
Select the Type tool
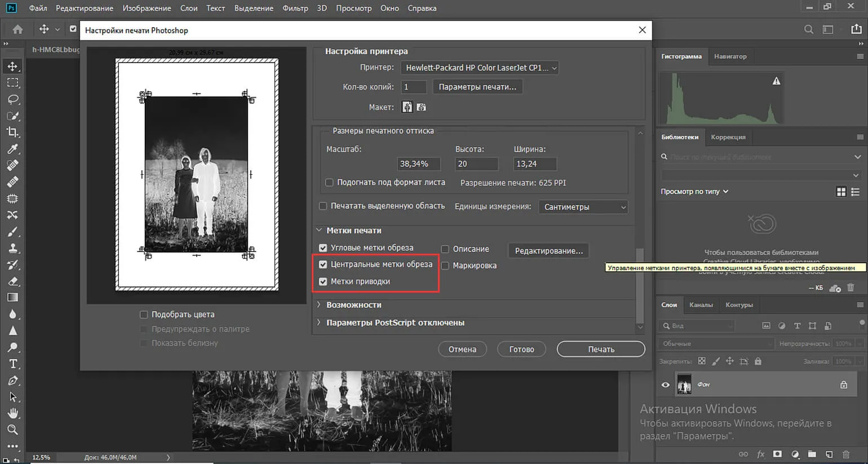click(13, 364)
